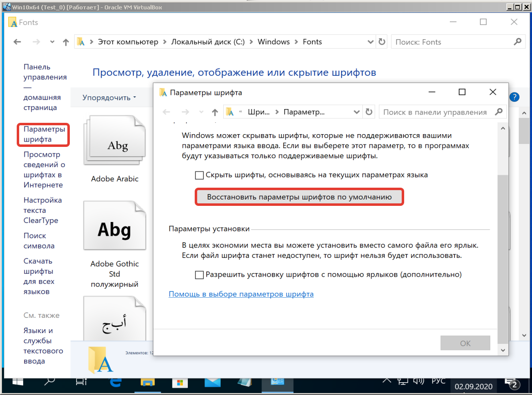Click the font folder icon in Fonts address bar
This screenshot has height=395, width=532.
pos(81,42)
